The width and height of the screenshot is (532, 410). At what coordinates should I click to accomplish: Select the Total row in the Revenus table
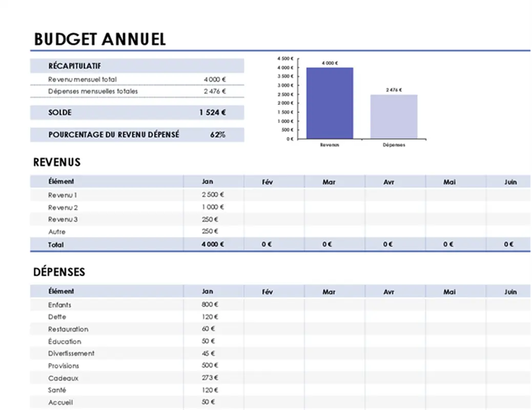tap(55, 244)
